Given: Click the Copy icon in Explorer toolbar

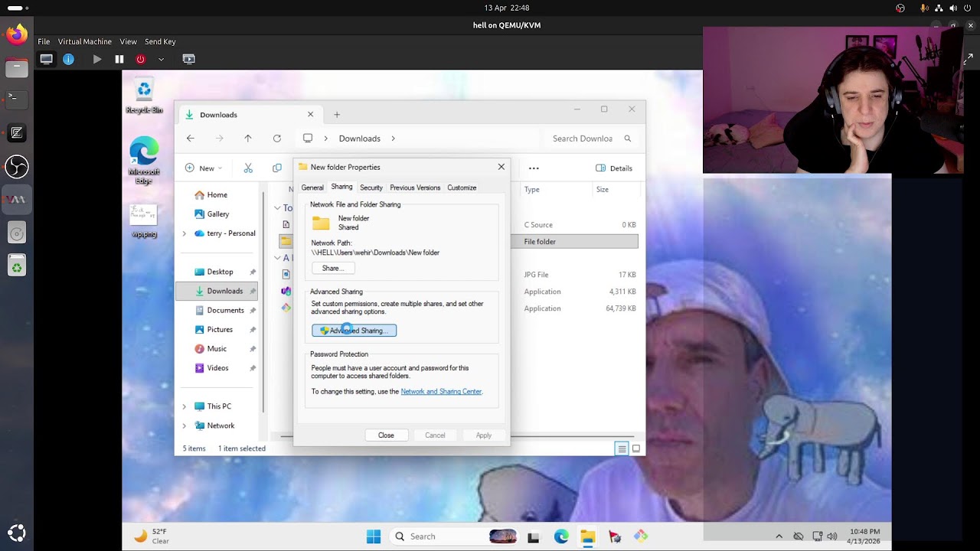Looking at the screenshot, I should [x=277, y=168].
